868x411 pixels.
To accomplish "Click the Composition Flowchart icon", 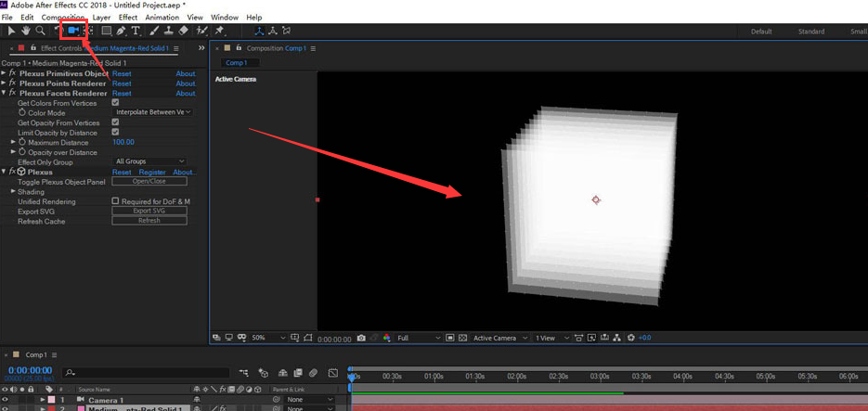I will click(617, 338).
